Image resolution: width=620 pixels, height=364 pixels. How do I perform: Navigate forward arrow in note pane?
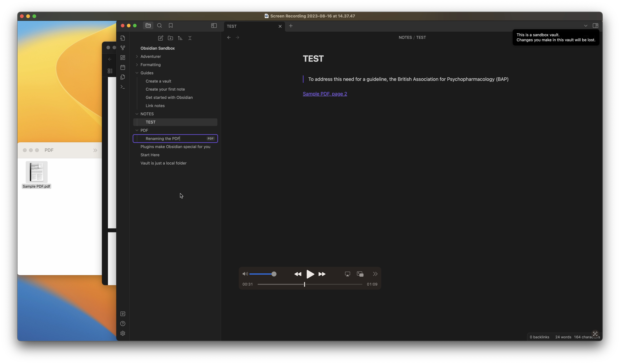[x=237, y=37]
